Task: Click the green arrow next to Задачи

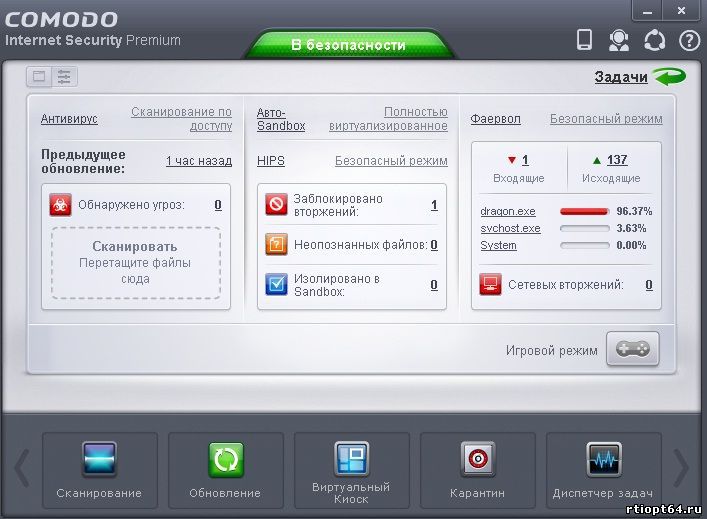Action: point(670,77)
